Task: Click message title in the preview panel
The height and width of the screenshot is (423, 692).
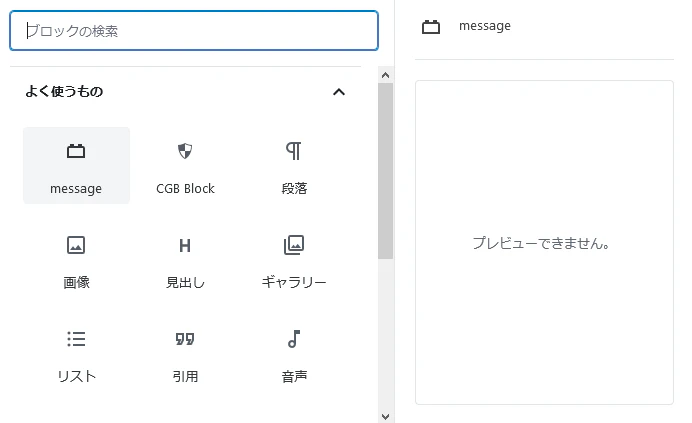Action: (x=485, y=26)
